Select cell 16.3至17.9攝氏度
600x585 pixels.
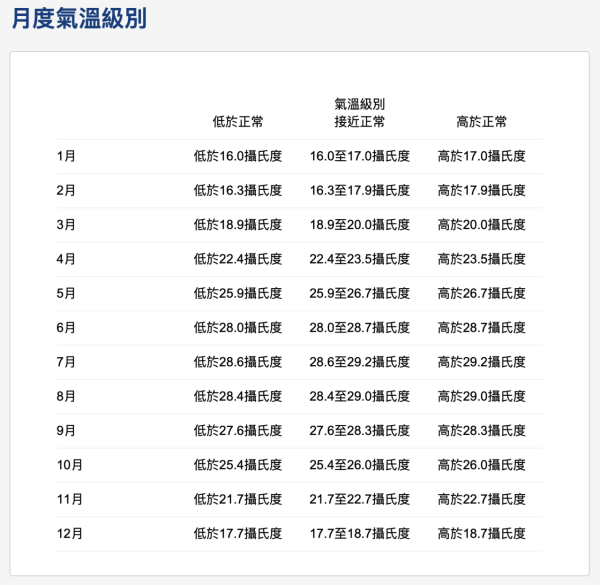tap(360, 191)
